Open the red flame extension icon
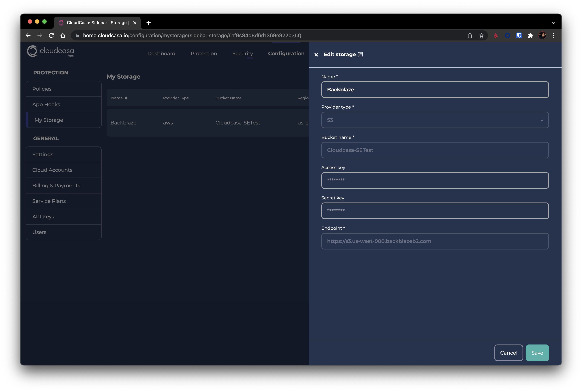Screen dimensions: 582x392 pyautogui.click(x=496, y=36)
